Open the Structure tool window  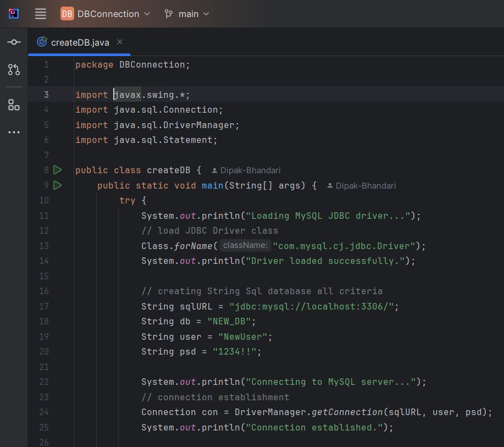(x=14, y=105)
